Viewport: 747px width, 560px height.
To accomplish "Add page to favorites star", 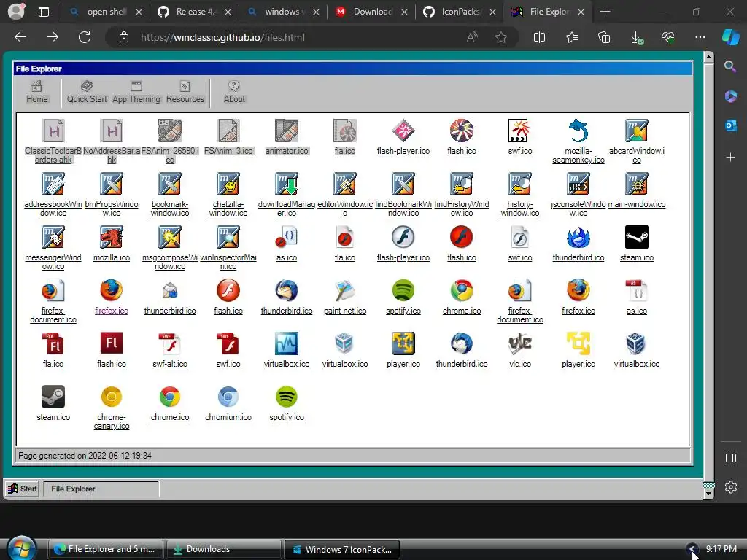I will (500, 37).
